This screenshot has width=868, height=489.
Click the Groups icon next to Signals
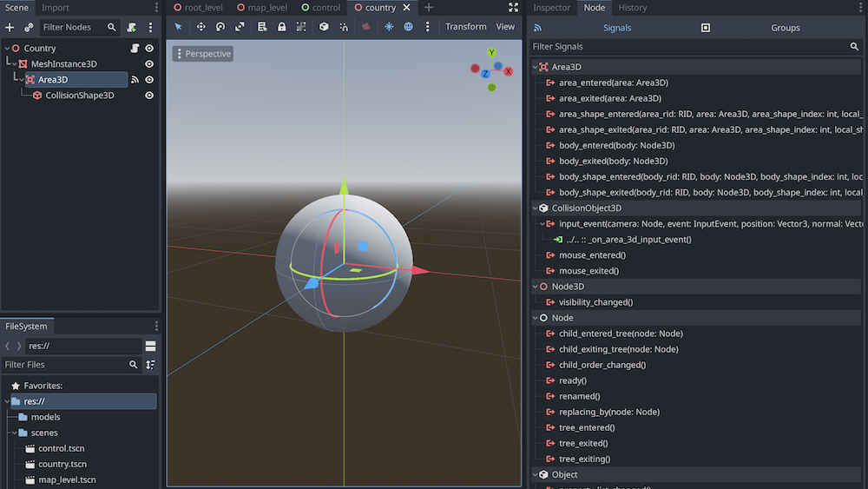coord(705,28)
